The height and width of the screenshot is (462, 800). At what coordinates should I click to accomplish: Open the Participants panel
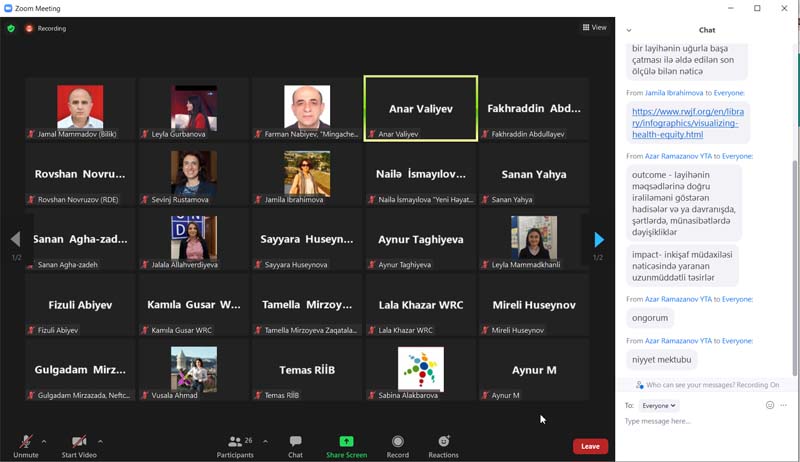235,445
